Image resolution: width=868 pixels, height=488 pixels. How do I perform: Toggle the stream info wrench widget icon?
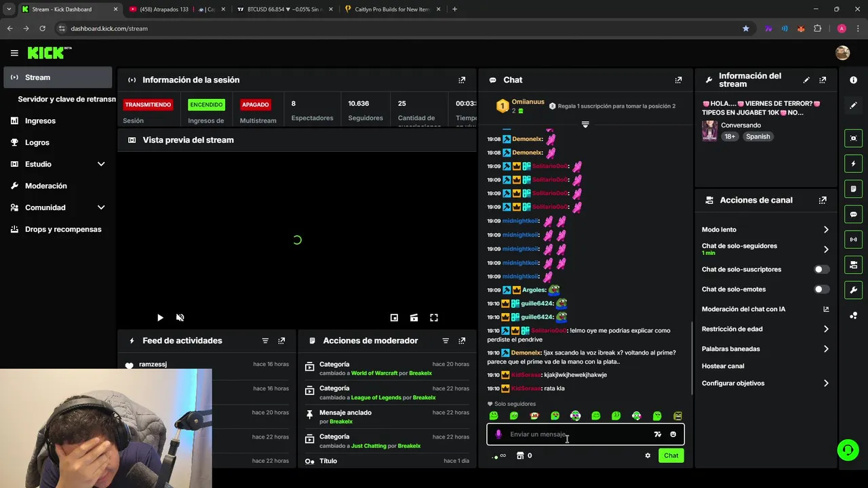click(x=853, y=290)
